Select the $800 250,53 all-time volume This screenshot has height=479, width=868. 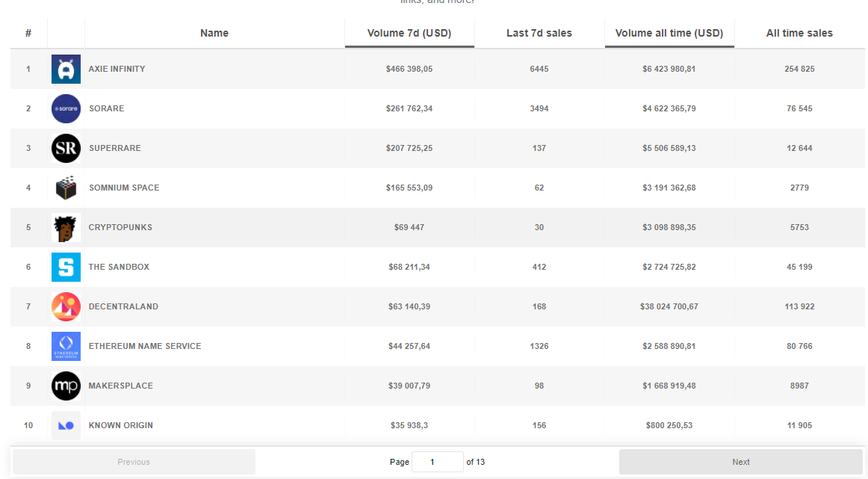669,425
